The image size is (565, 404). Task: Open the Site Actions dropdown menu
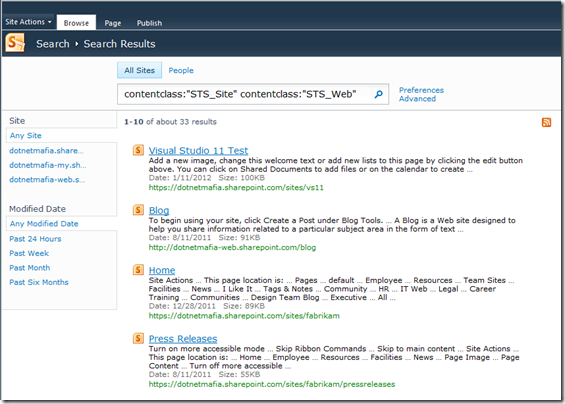click(x=28, y=22)
